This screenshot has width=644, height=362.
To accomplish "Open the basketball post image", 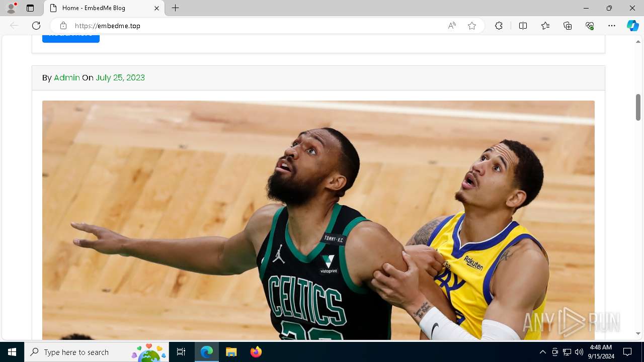I will [318, 220].
